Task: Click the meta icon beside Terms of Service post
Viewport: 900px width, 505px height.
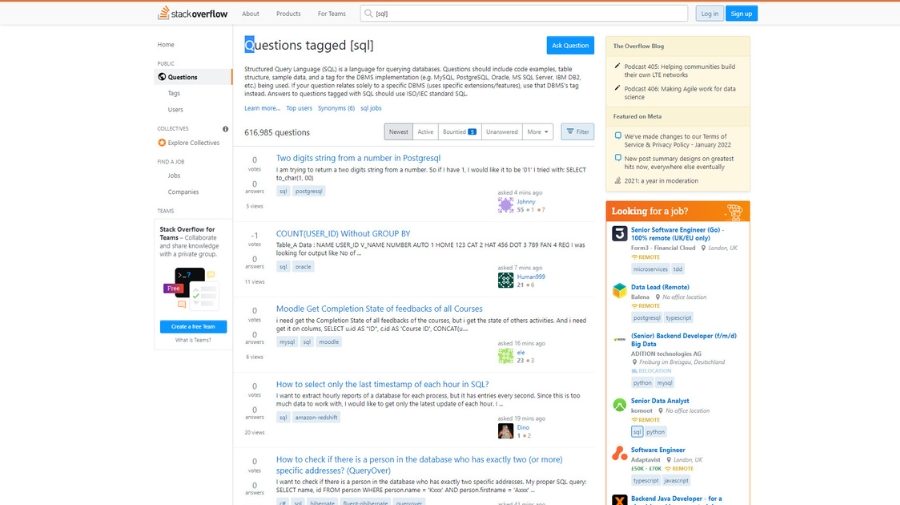Action: point(618,136)
